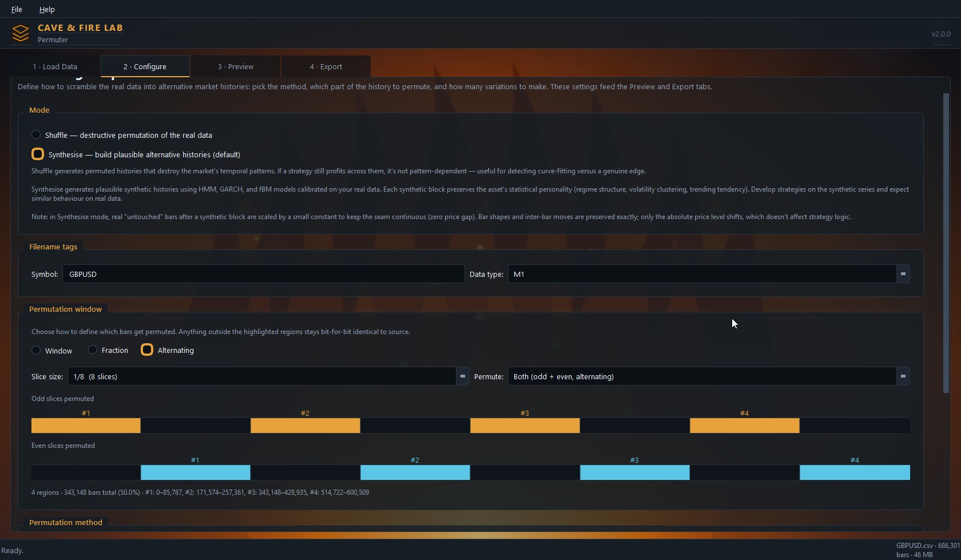The height and width of the screenshot is (560, 961).
Task: Click the orange odd slice #4 block
Action: [745, 426]
